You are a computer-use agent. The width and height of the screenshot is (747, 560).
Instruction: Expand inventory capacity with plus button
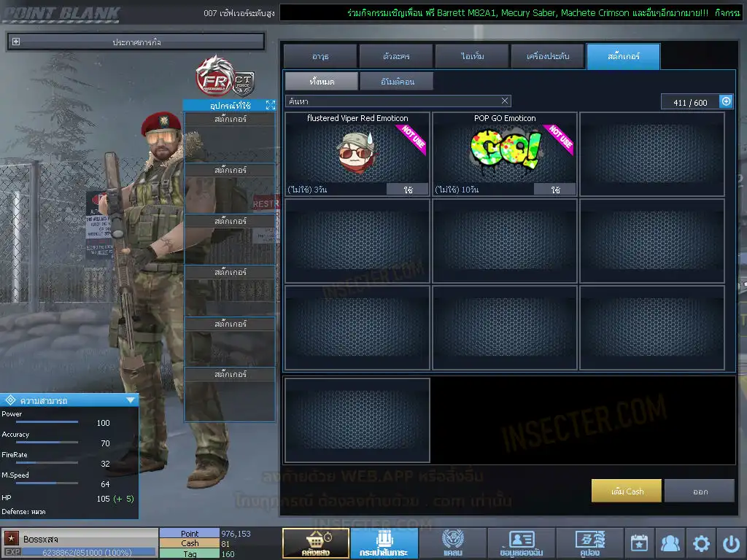pyautogui.click(x=726, y=101)
